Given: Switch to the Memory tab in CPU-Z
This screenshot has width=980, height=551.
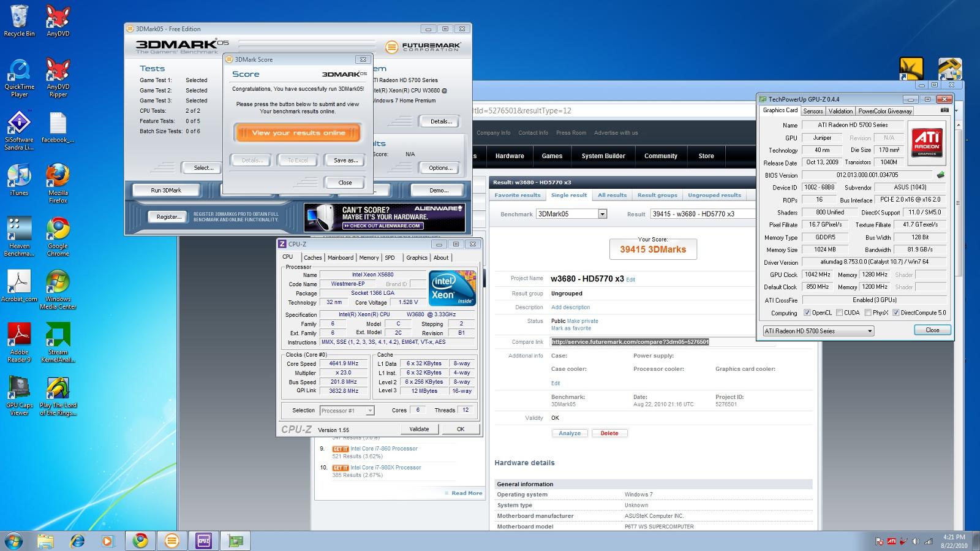Looking at the screenshot, I should (369, 257).
